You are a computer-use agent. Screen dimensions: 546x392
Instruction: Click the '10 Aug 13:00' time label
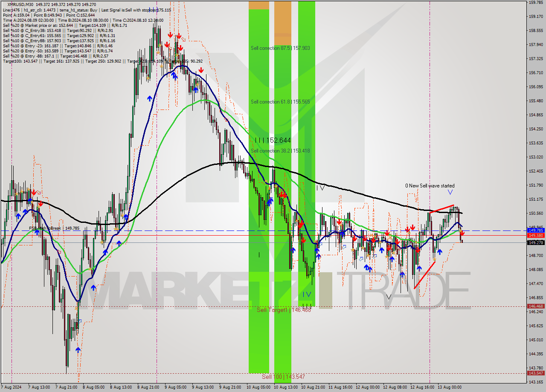[x=285, y=387]
